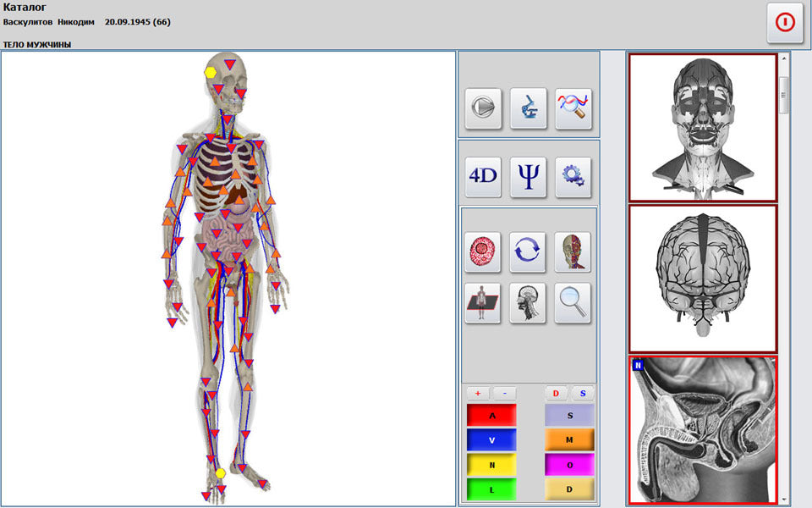812x508 pixels.
Task: Open the cross-section plane view icon
Action: pyautogui.click(x=482, y=305)
